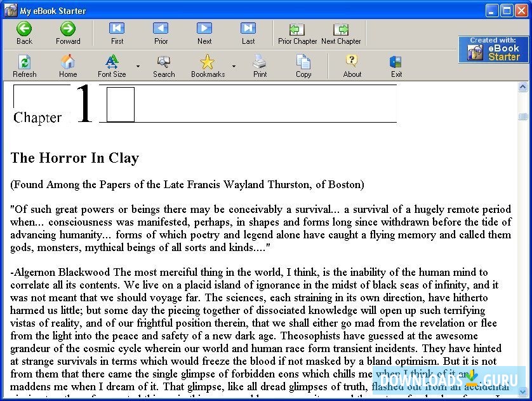Close the My eBook Starter window
This screenshot has height=401, width=532.
pyautogui.click(x=521, y=11)
